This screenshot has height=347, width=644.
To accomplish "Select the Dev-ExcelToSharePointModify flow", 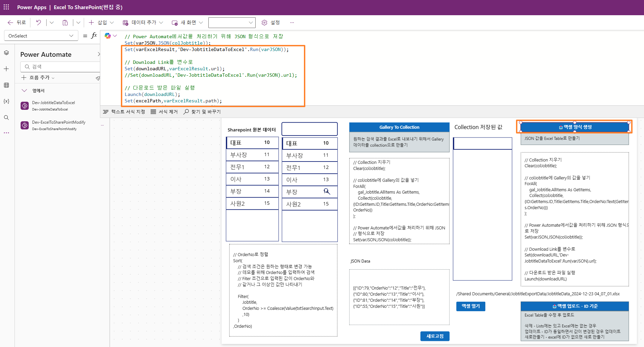I will click(57, 125).
